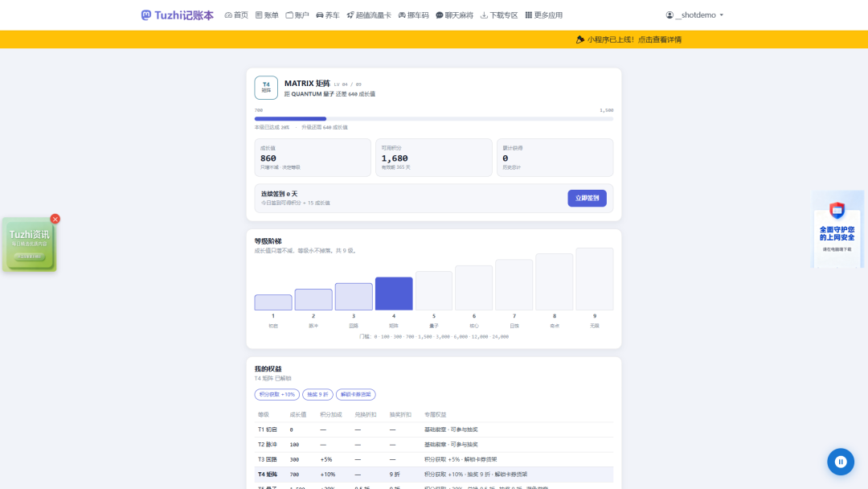The height and width of the screenshot is (489, 868).
Task: Open the 账户 accounts menu
Action: pos(297,15)
